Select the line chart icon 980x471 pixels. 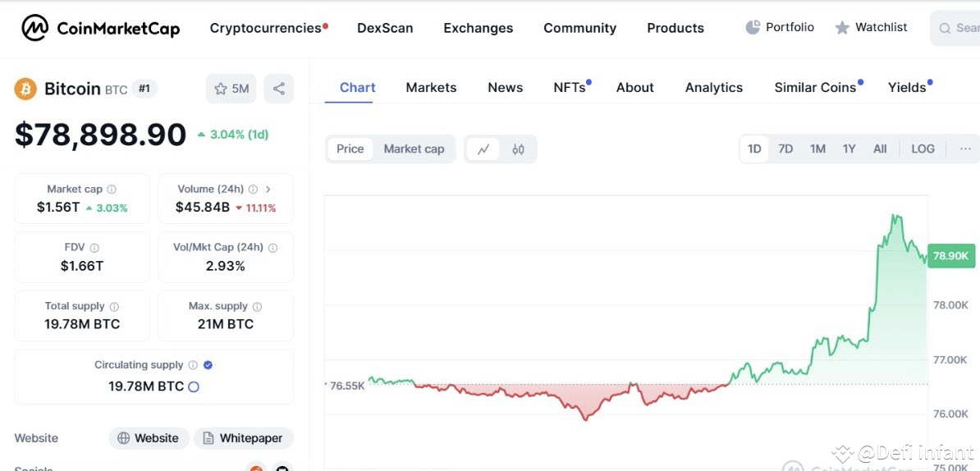[483, 149]
